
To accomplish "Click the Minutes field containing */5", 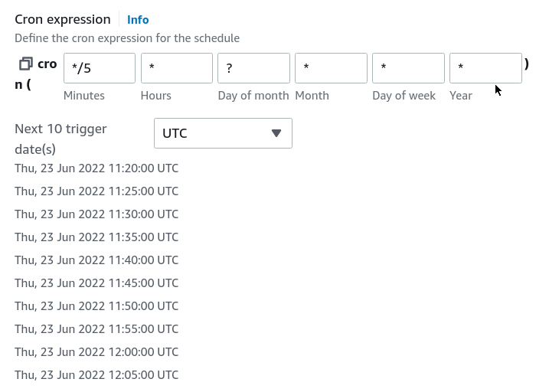I will (100, 68).
